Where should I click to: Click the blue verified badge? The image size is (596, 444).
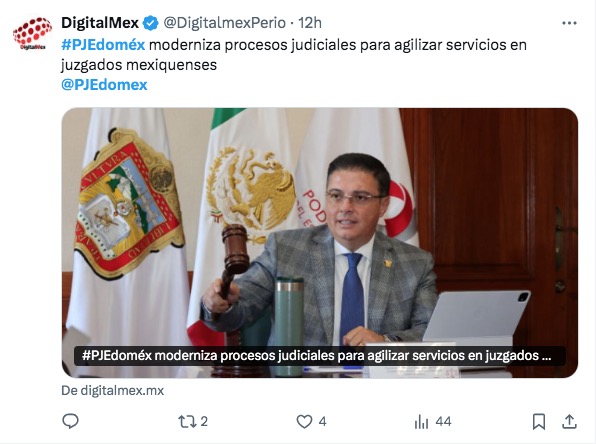tap(151, 23)
